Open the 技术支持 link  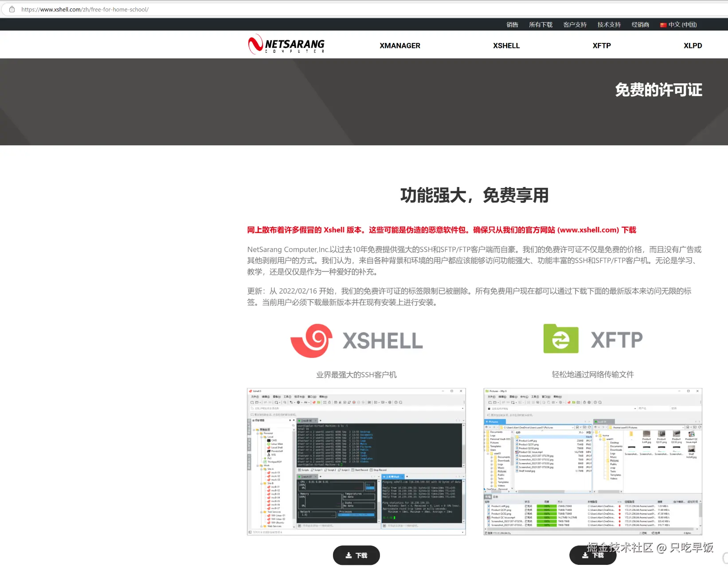point(609,25)
